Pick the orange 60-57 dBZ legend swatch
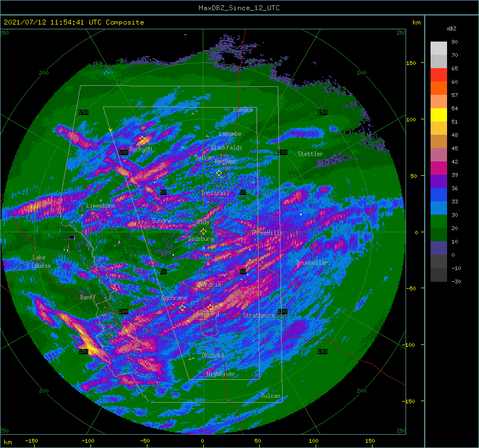The width and height of the screenshot is (479, 448). point(439,88)
